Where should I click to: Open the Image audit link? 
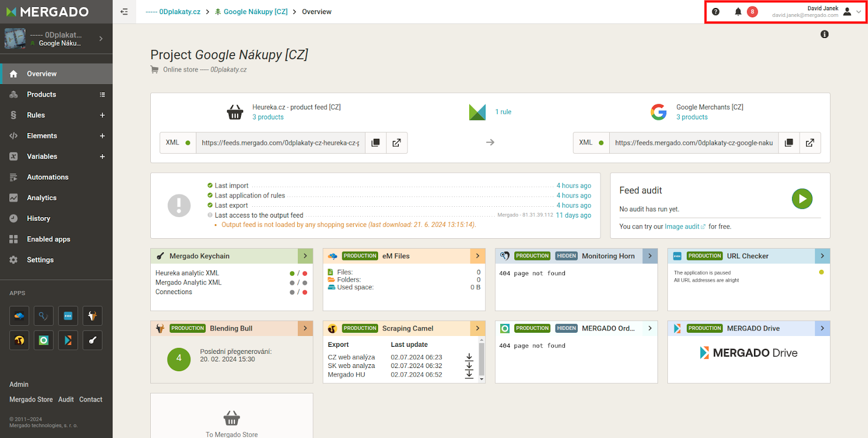[685, 227]
